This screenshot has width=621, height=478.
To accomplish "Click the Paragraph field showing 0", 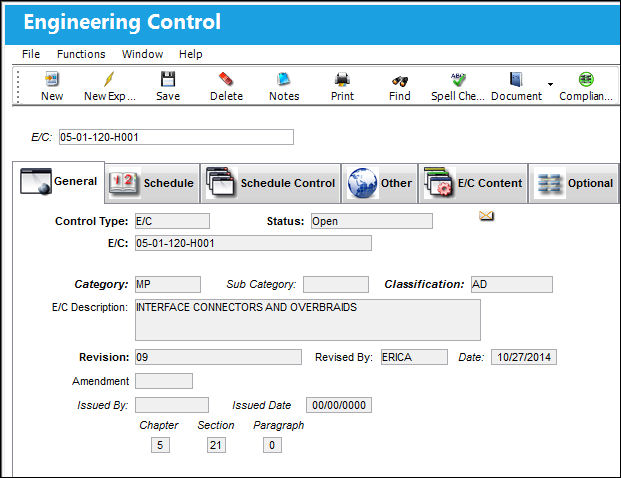I will pyautogui.click(x=272, y=445).
